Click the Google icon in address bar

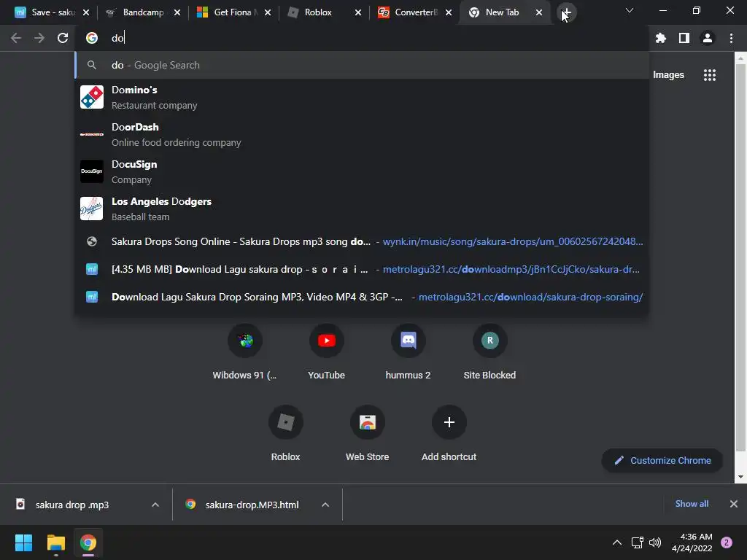(x=91, y=38)
